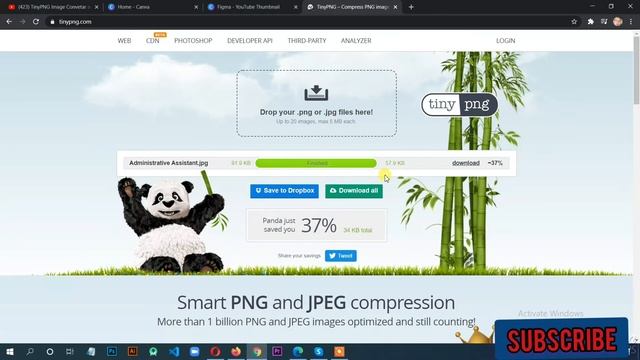Open the PHOTOSHOP menu item
Image resolution: width=640 pixels, height=360 pixels.
[193, 41]
